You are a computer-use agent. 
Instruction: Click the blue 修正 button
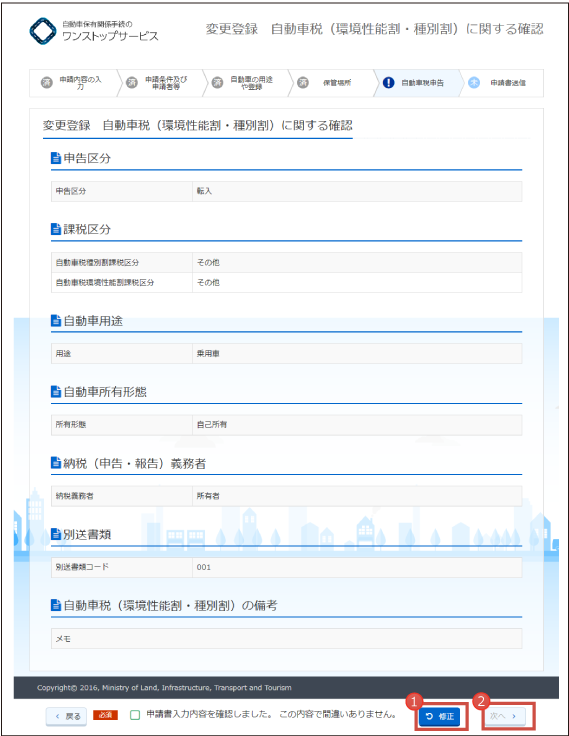[439, 716]
